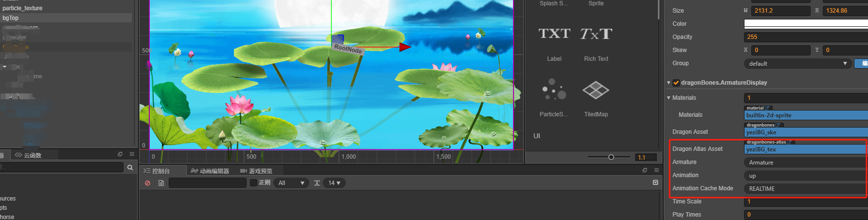The height and width of the screenshot is (220, 868).
Task: Open the log file with the document icon
Action: coord(161,183)
